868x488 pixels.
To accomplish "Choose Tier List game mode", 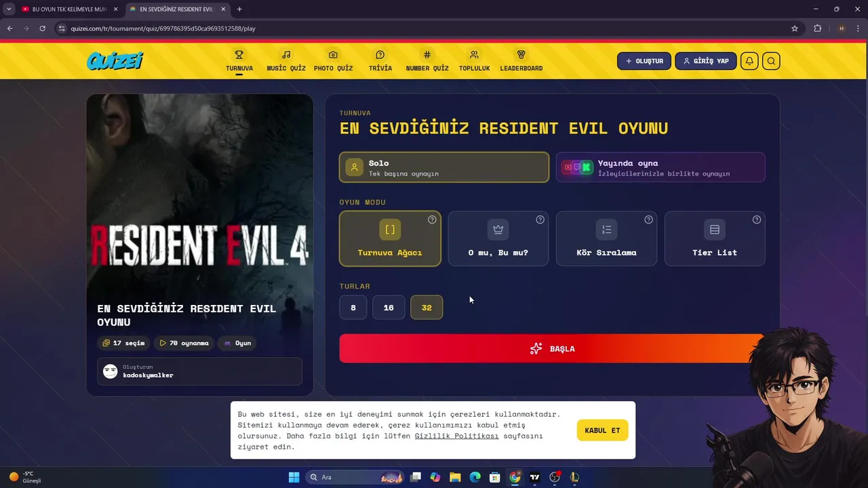I will [715, 239].
